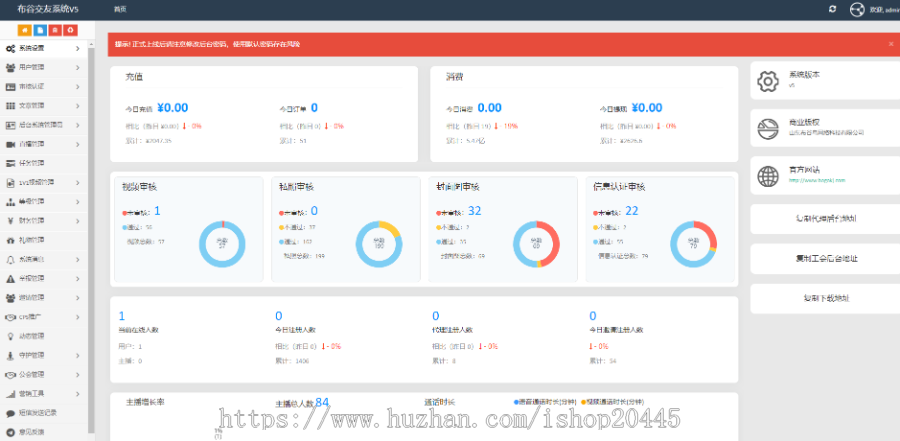Click the orange home shortcut icon
This screenshot has width=900, height=441.
coord(24,30)
